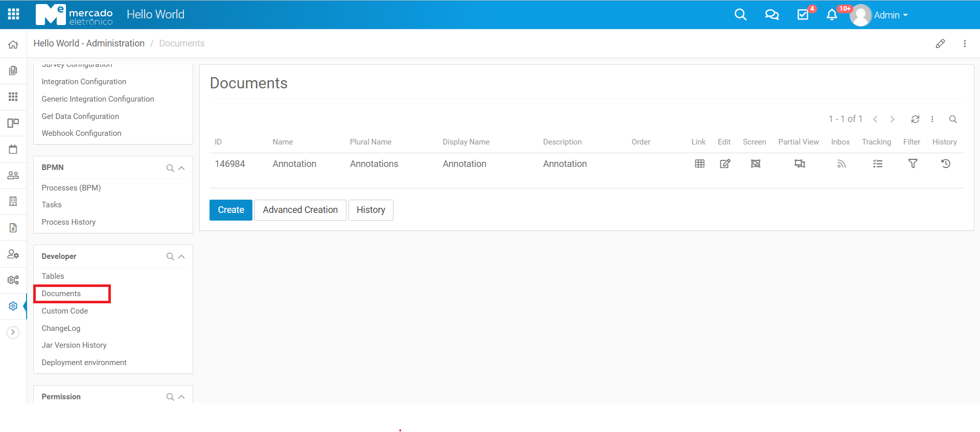Open the page options kebab menu
980x432 pixels.
(x=965, y=43)
